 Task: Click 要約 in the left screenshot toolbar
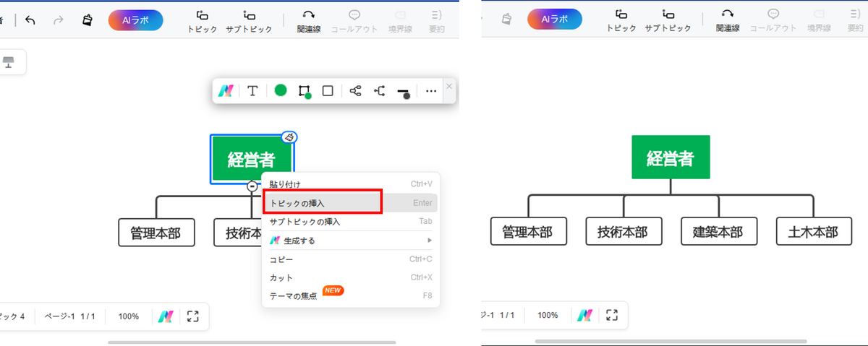(x=436, y=21)
